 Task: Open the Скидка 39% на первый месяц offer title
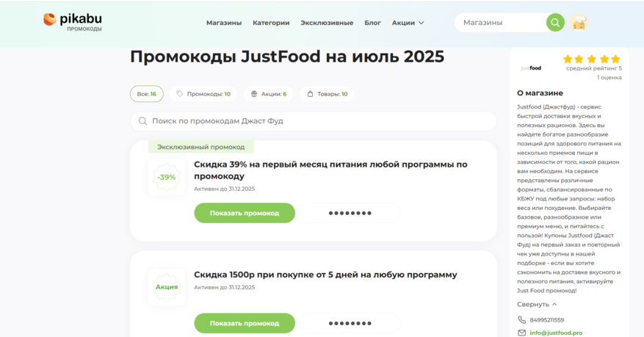[x=330, y=170]
